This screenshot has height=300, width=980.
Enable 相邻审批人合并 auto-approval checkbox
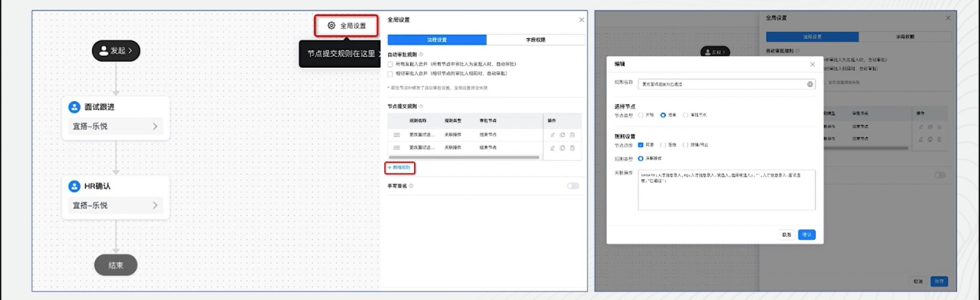point(391,73)
